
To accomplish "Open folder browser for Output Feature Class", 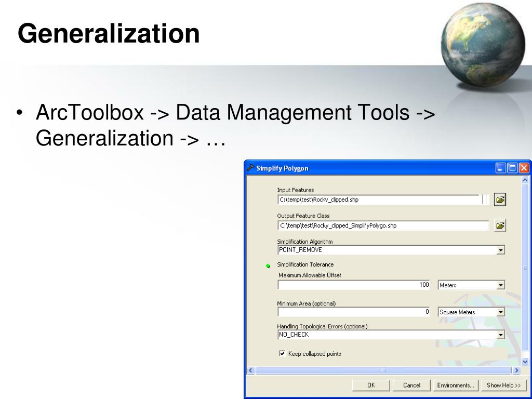I will pos(500,225).
